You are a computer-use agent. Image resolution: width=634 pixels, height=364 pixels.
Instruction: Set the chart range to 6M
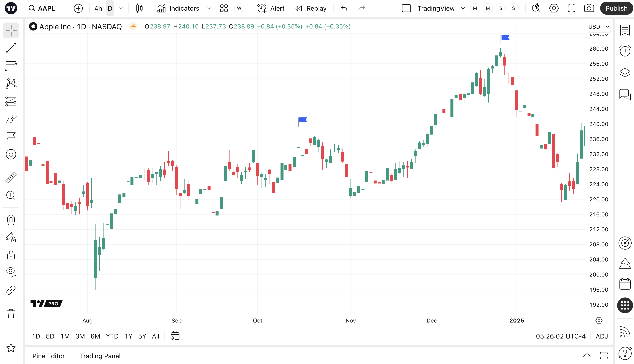pyautogui.click(x=95, y=336)
